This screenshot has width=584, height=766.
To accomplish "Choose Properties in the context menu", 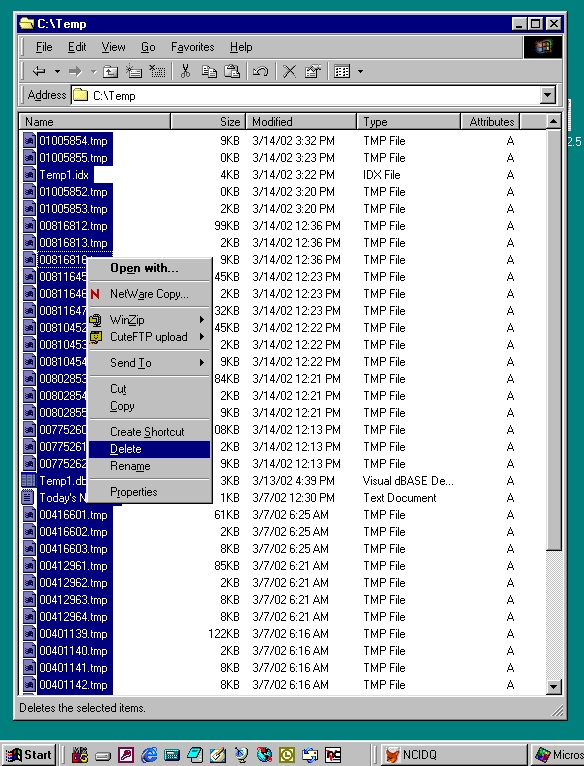I will tap(150, 492).
